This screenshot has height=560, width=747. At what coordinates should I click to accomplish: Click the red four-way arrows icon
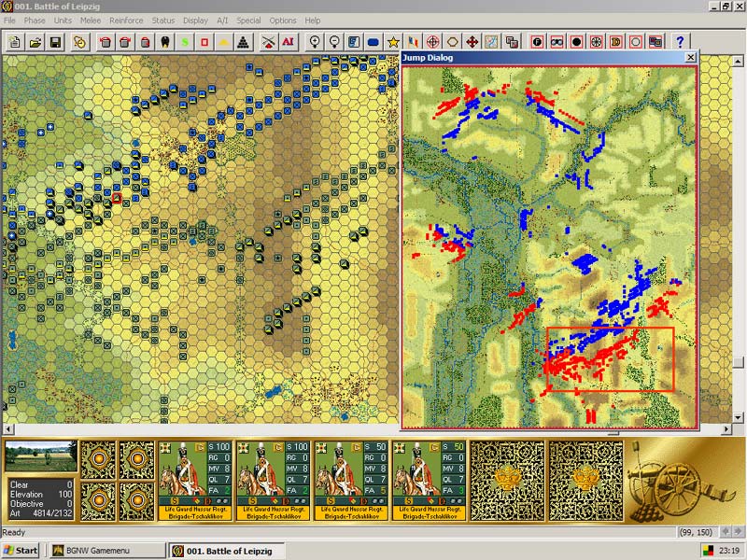(472, 42)
